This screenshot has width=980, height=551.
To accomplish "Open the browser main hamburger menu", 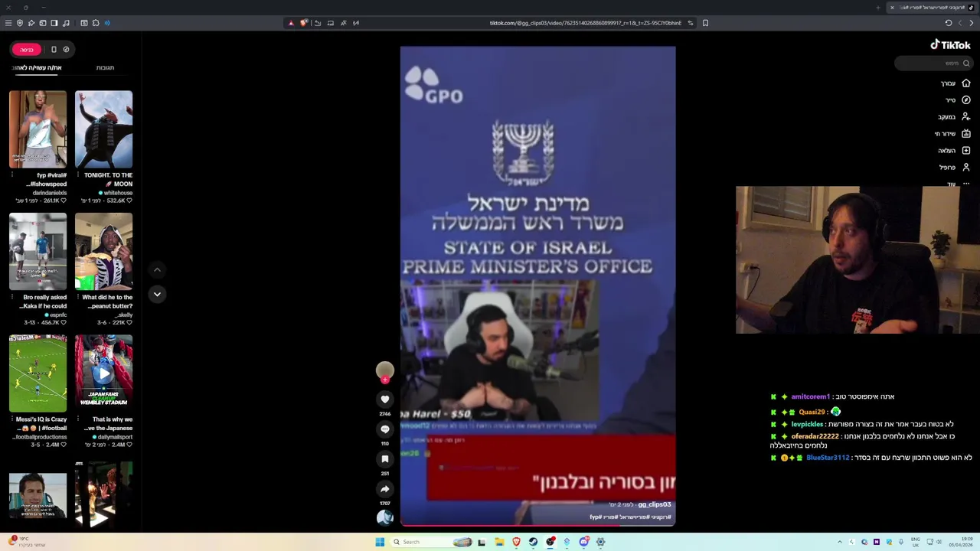I will 8,23.
